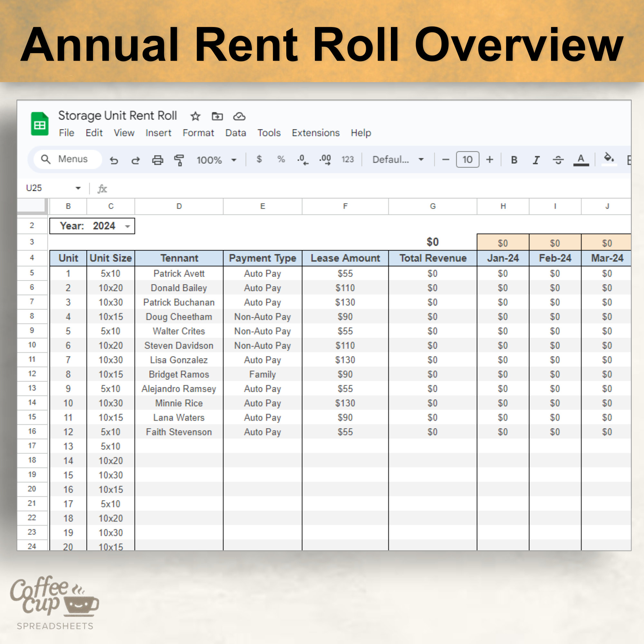Open the Format menu
The width and height of the screenshot is (644, 644).
198,133
